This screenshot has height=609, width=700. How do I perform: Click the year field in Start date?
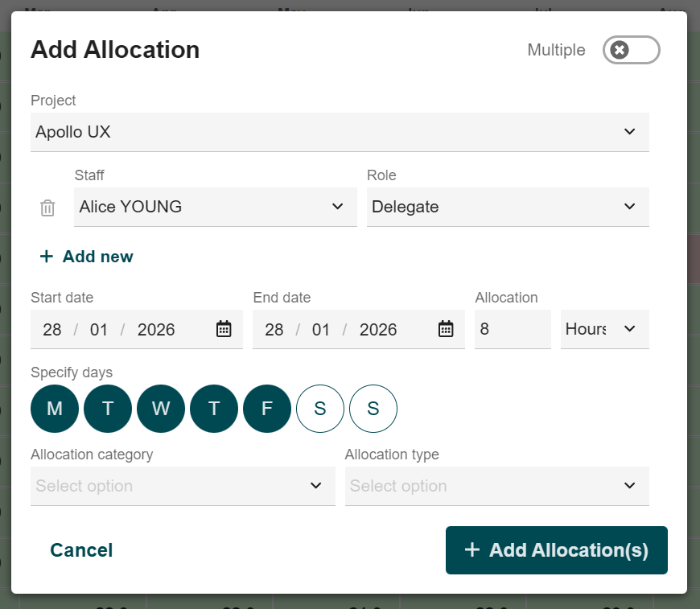pos(156,329)
